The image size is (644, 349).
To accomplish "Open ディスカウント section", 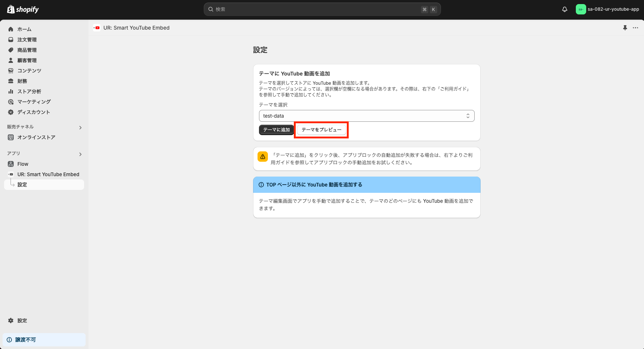I will click(34, 112).
